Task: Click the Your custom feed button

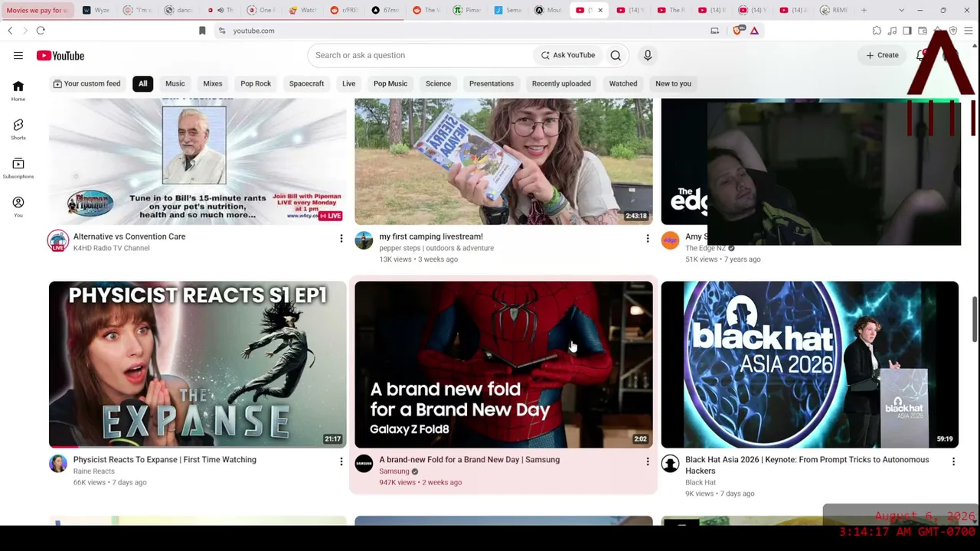Action: (87, 83)
